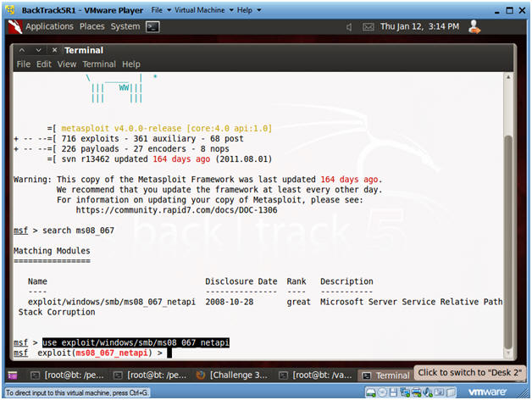Click the terminal scrollbar up arrow

(x=508, y=77)
